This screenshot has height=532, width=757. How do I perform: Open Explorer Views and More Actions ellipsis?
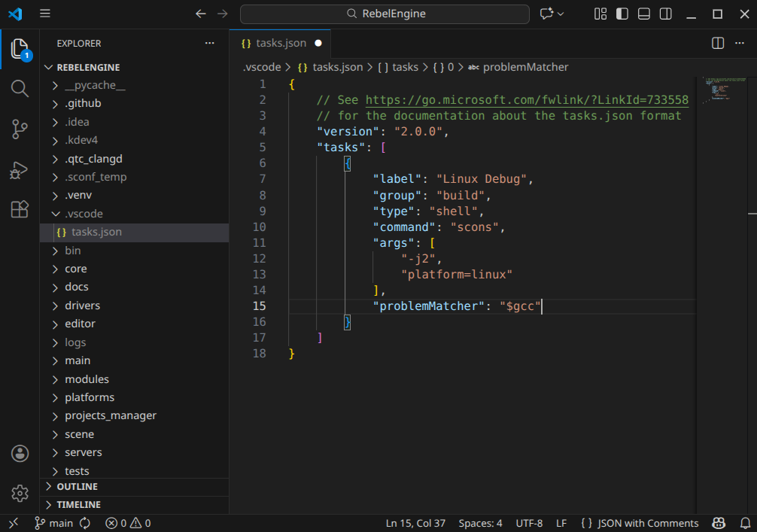click(x=209, y=43)
